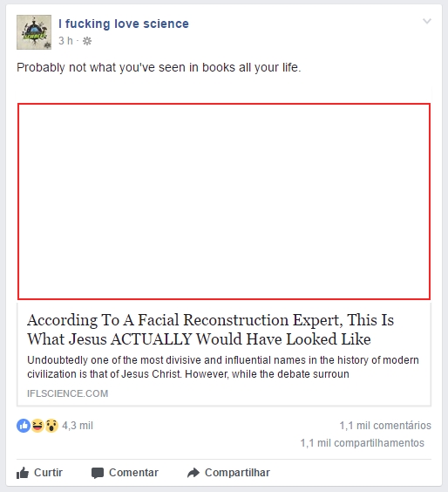
Task: Click the laughing Haha reaction icon
Action: click(37, 426)
